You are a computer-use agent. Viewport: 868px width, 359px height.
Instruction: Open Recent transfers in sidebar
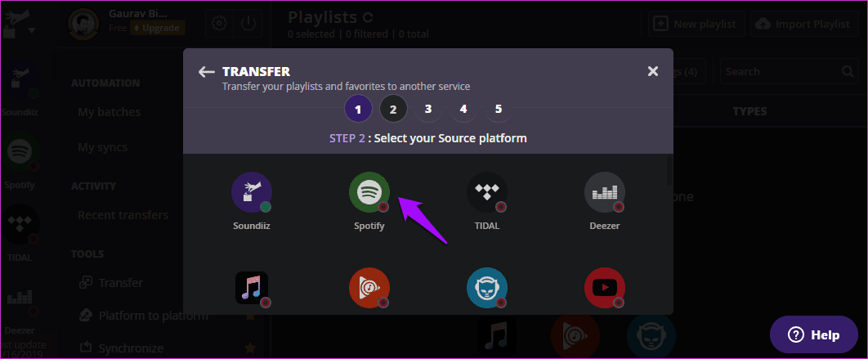coord(123,215)
